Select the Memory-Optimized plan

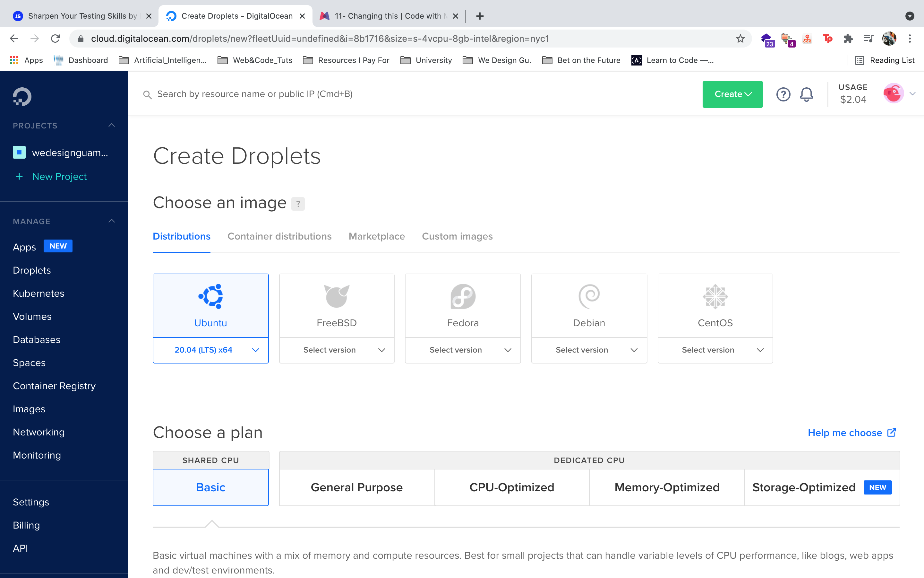(667, 487)
